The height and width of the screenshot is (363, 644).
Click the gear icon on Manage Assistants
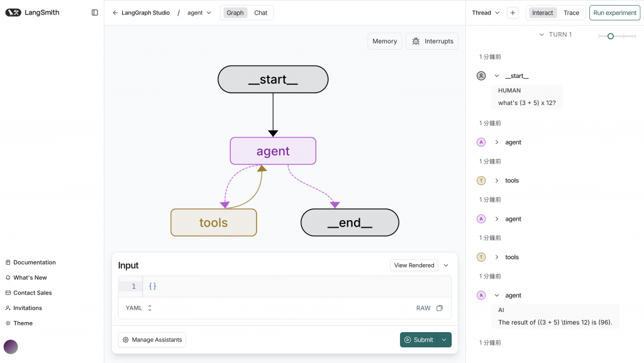point(126,340)
